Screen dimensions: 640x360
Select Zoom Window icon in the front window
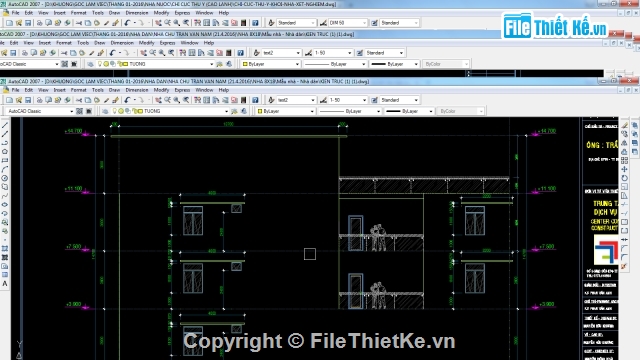tap(177, 100)
